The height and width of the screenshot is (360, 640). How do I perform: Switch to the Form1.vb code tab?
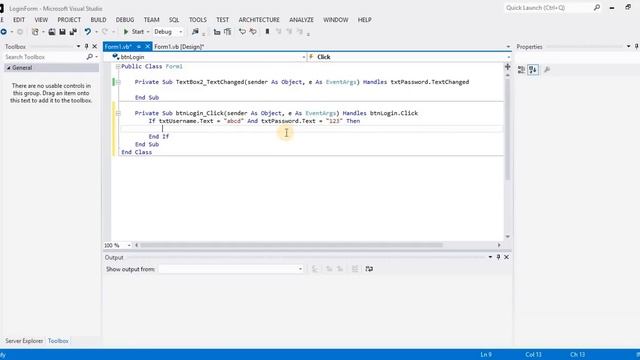pyautogui.click(x=118, y=47)
